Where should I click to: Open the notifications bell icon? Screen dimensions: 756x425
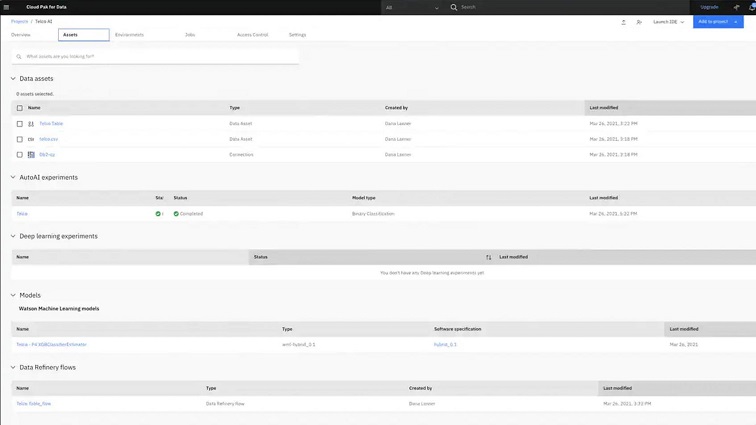tap(752, 7)
